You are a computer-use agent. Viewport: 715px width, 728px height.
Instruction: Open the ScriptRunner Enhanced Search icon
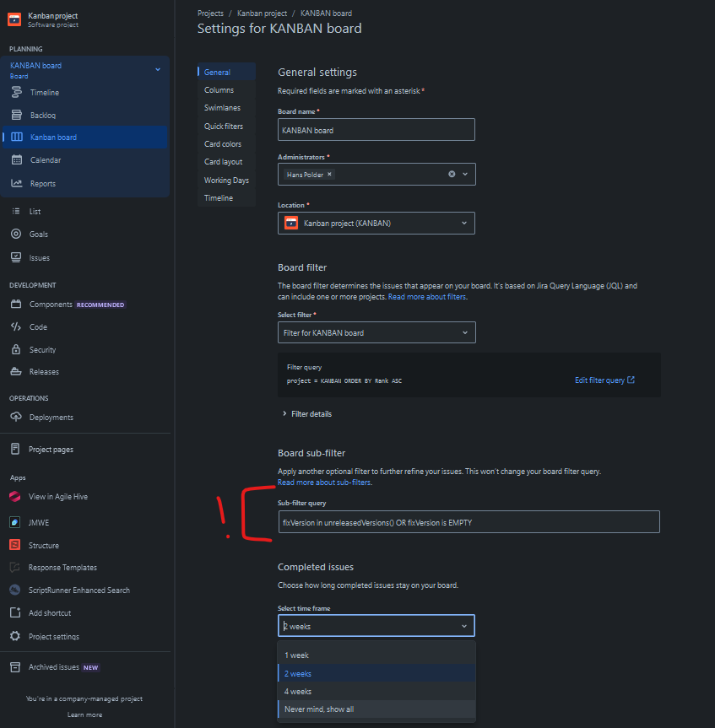(x=15, y=590)
